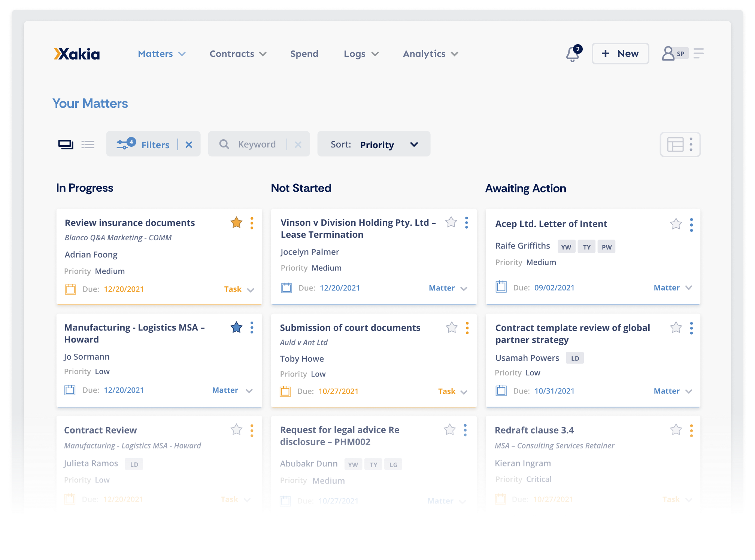Open more options for Request for legal advice
The height and width of the screenshot is (560, 755).
[466, 430]
